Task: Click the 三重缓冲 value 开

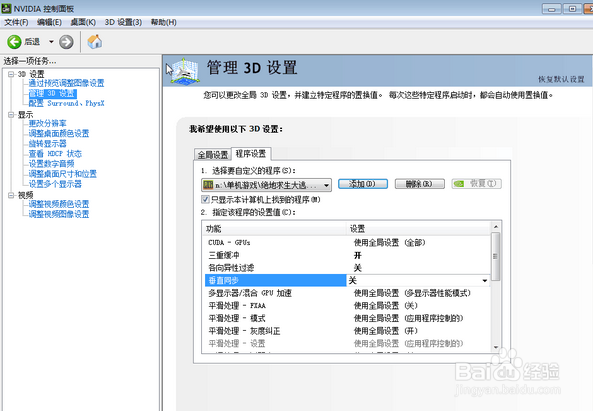Action: (357, 255)
